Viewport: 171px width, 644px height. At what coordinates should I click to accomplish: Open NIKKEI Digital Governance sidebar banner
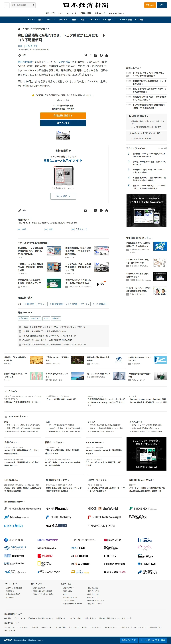pyautogui.click(x=146, y=210)
